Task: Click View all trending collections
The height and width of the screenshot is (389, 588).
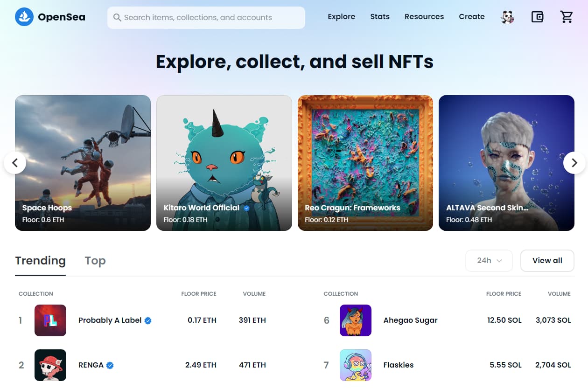Action: (x=547, y=260)
